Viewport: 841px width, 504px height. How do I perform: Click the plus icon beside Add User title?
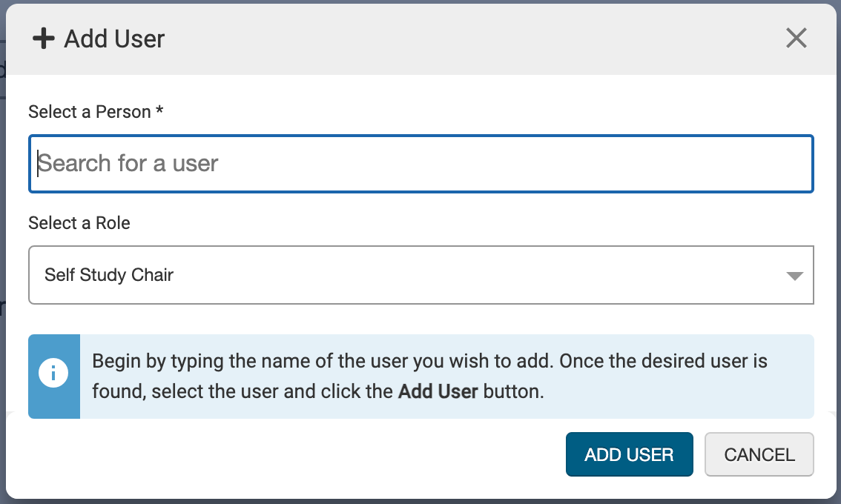click(x=44, y=39)
